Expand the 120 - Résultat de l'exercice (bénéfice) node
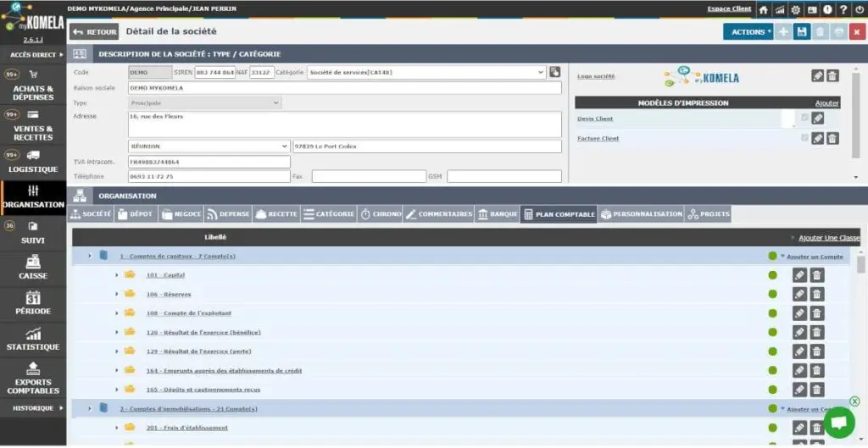 pos(117,332)
